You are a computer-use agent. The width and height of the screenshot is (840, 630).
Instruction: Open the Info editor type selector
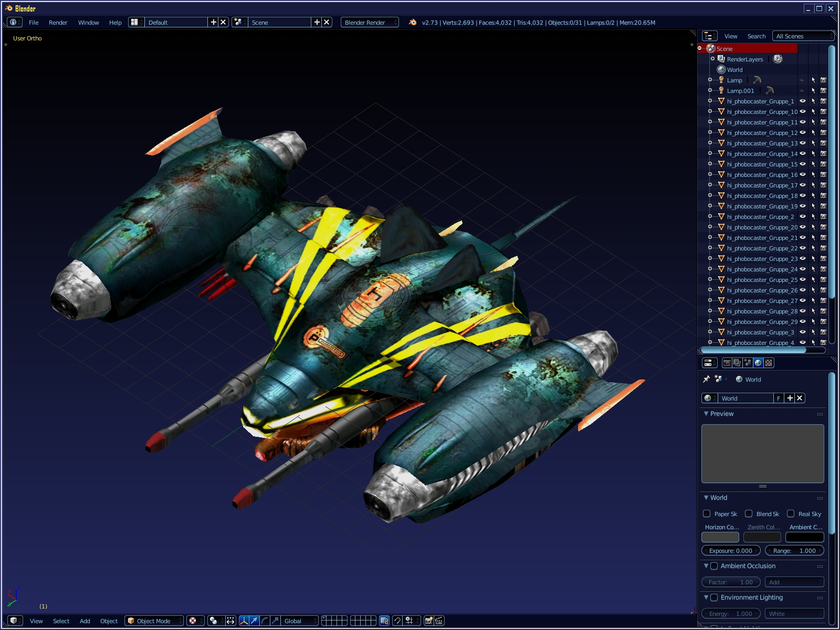(x=14, y=22)
